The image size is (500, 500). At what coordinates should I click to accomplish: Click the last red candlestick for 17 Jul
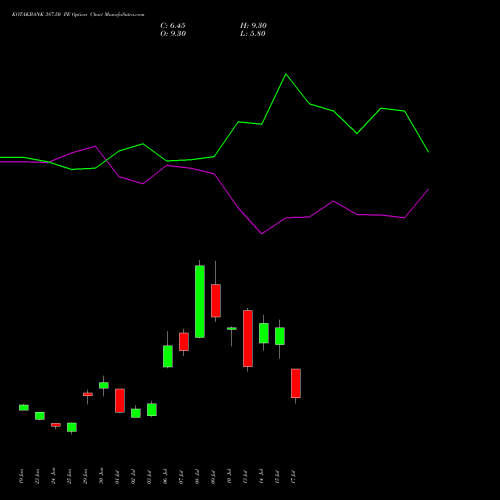(x=296, y=383)
